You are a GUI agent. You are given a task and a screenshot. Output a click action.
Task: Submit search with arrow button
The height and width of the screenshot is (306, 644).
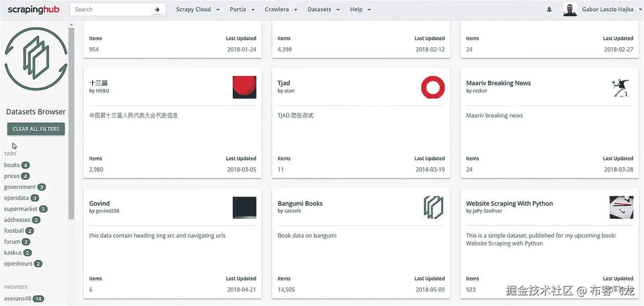pyautogui.click(x=157, y=9)
